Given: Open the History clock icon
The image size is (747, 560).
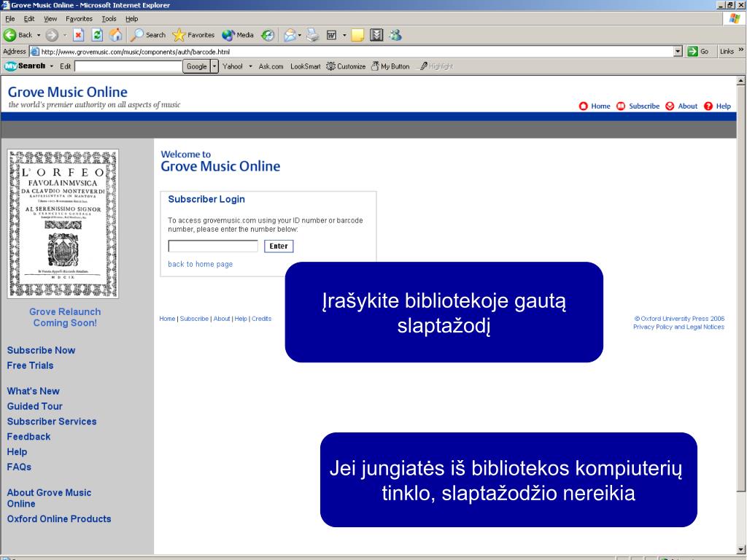Looking at the screenshot, I should click(x=268, y=35).
